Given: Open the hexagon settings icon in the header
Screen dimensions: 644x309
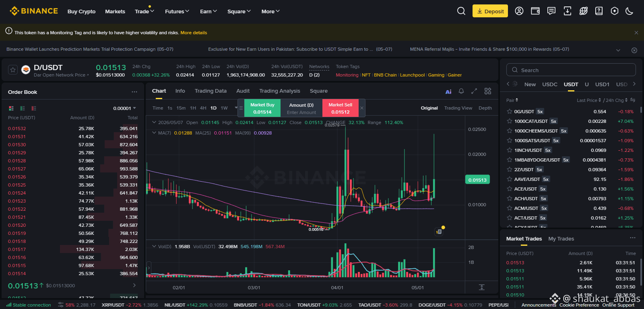Looking at the screenshot, I should (615, 11).
